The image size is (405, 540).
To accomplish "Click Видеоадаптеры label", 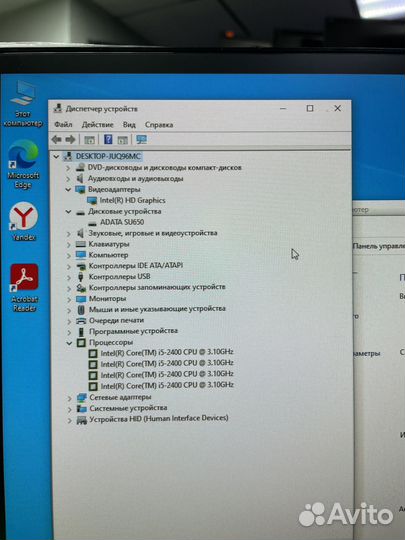I will [114, 189].
